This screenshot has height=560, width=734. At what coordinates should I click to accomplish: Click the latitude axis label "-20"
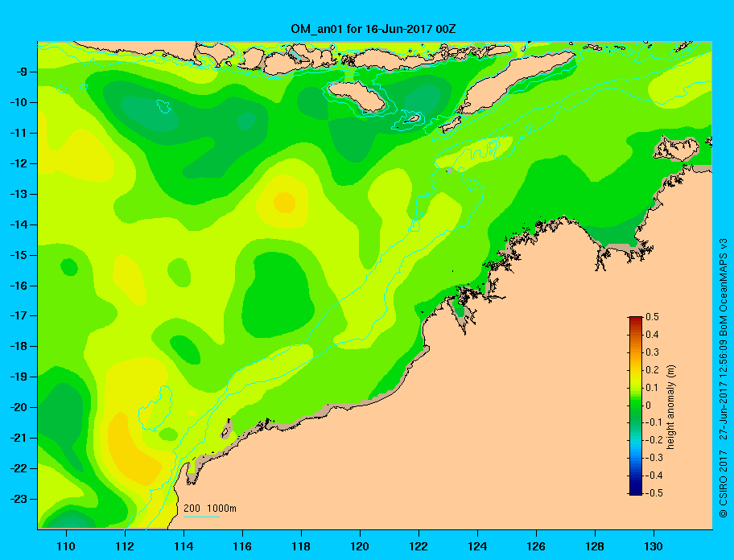click(x=18, y=407)
